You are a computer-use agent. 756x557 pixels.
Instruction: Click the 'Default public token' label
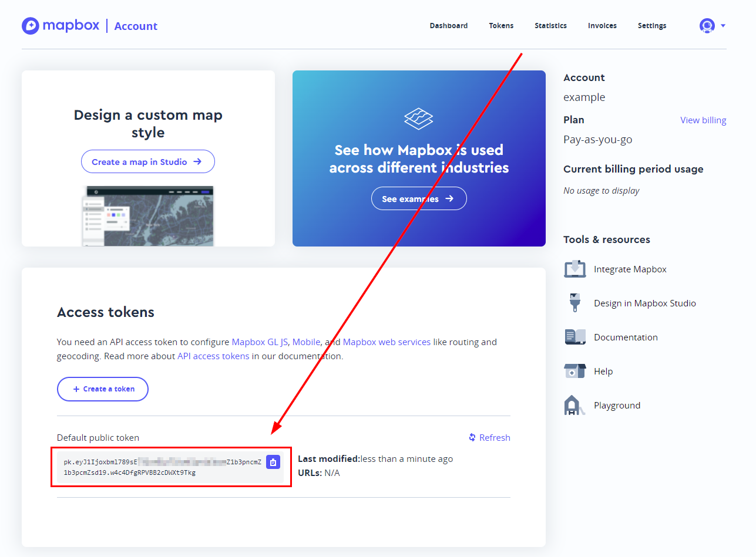tap(98, 438)
